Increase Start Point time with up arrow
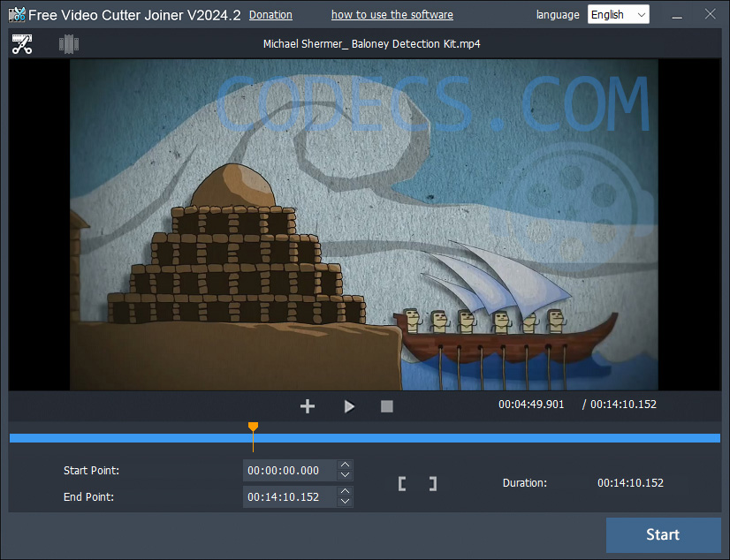The image size is (730, 560). [x=345, y=465]
